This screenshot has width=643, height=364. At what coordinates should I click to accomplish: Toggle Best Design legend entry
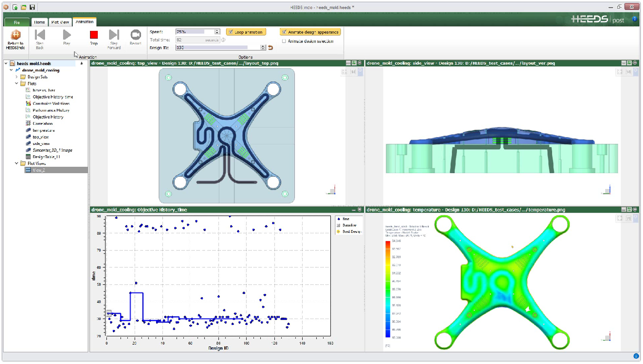(x=349, y=232)
